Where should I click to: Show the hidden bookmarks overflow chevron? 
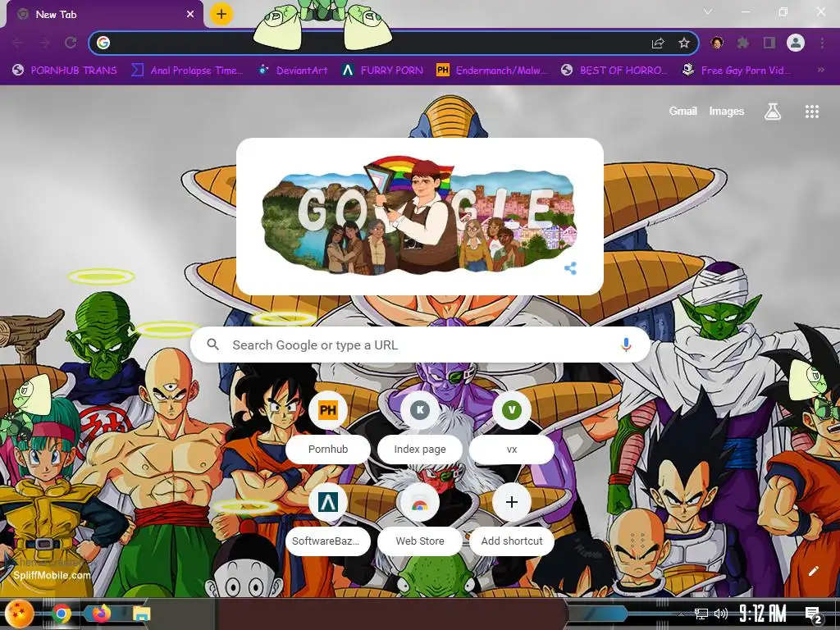[820, 70]
